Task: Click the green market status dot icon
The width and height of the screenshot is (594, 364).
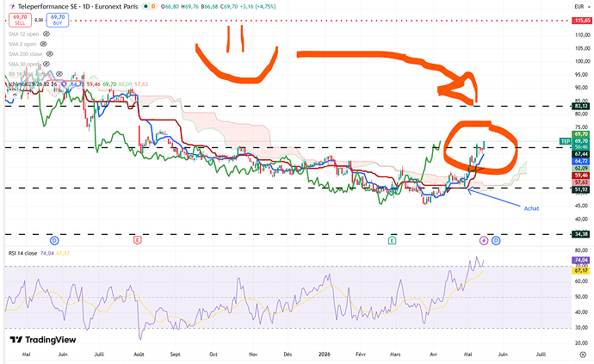Action: pos(145,6)
